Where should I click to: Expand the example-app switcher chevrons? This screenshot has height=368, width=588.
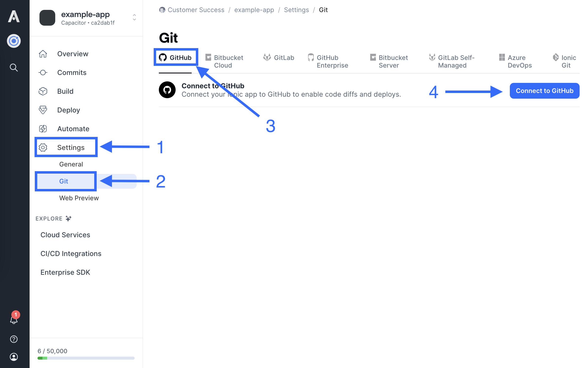[134, 17]
